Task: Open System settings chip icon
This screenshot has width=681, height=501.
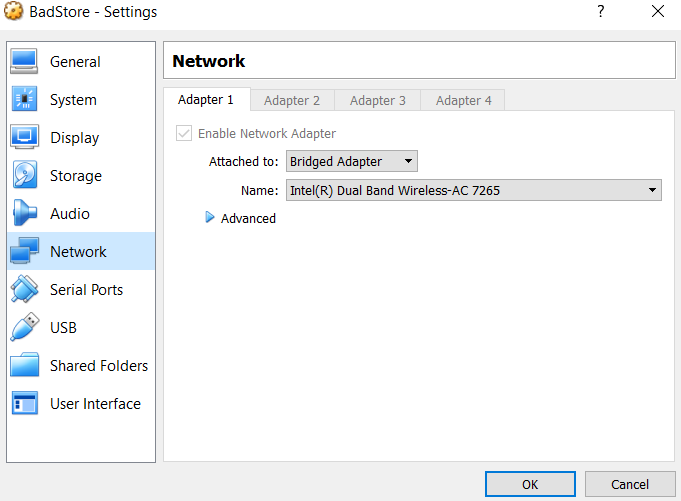Action: tap(25, 100)
